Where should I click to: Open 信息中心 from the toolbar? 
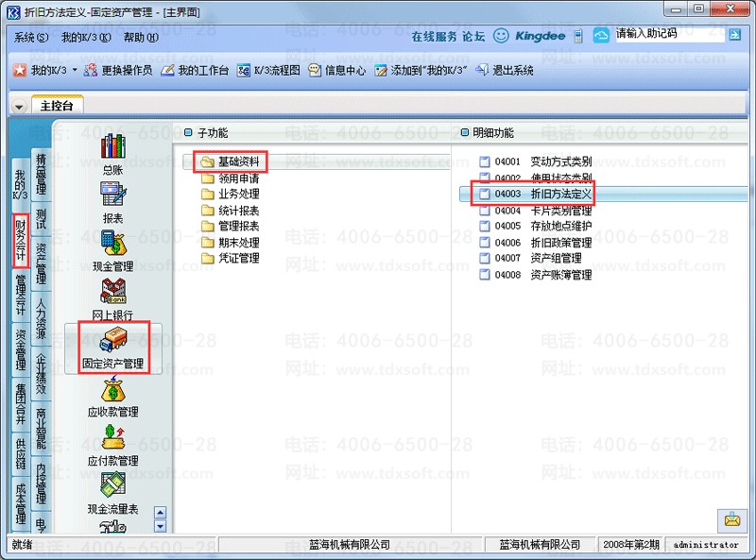pyautogui.click(x=336, y=71)
